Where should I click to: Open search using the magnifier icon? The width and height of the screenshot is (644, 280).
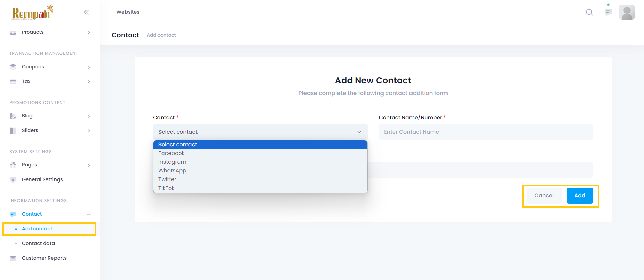(589, 12)
